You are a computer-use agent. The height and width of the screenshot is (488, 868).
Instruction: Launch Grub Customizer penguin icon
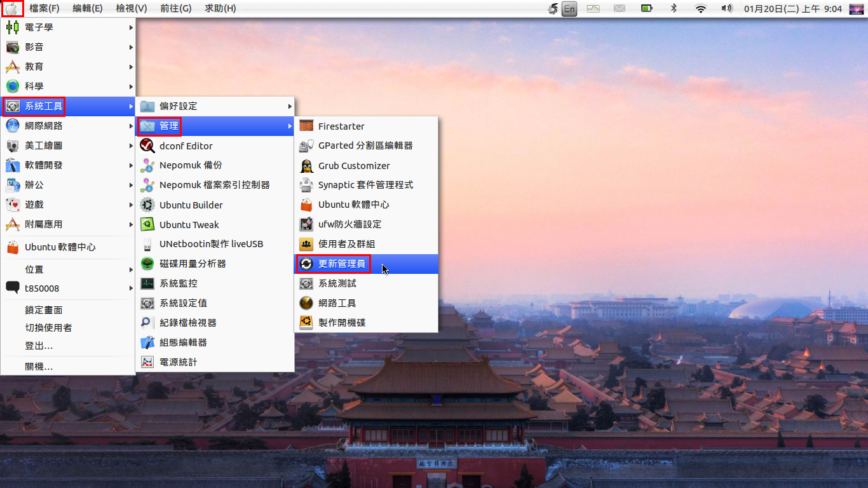tap(306, 165)
